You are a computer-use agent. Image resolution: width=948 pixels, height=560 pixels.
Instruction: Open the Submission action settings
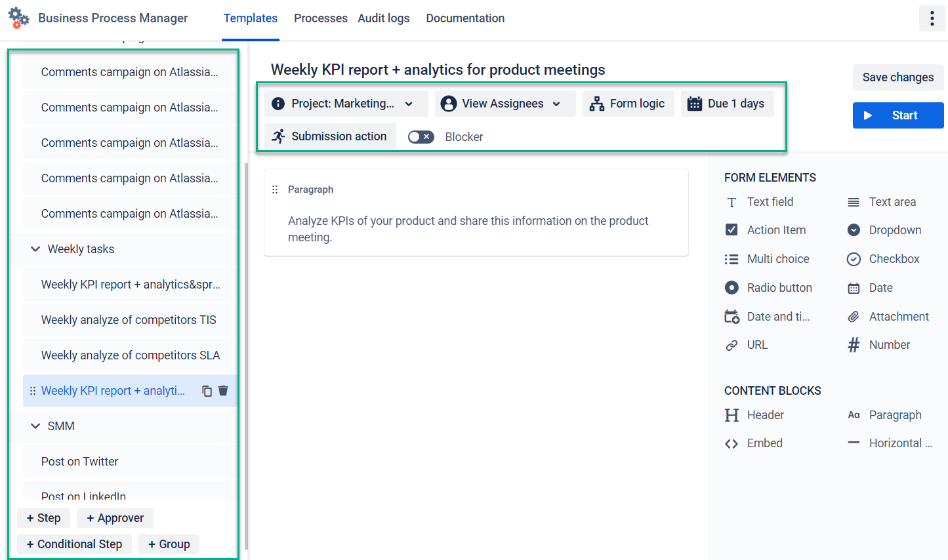pos(331,136)
